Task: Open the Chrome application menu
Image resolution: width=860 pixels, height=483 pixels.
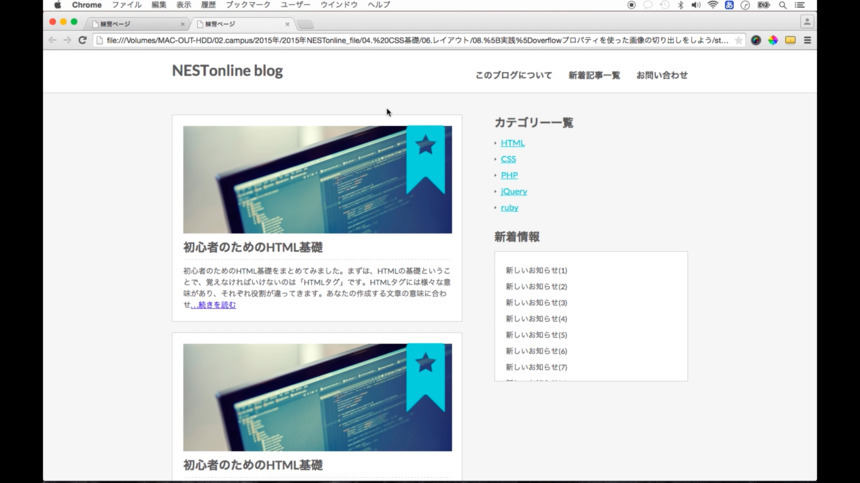Action: coord(87,5)
